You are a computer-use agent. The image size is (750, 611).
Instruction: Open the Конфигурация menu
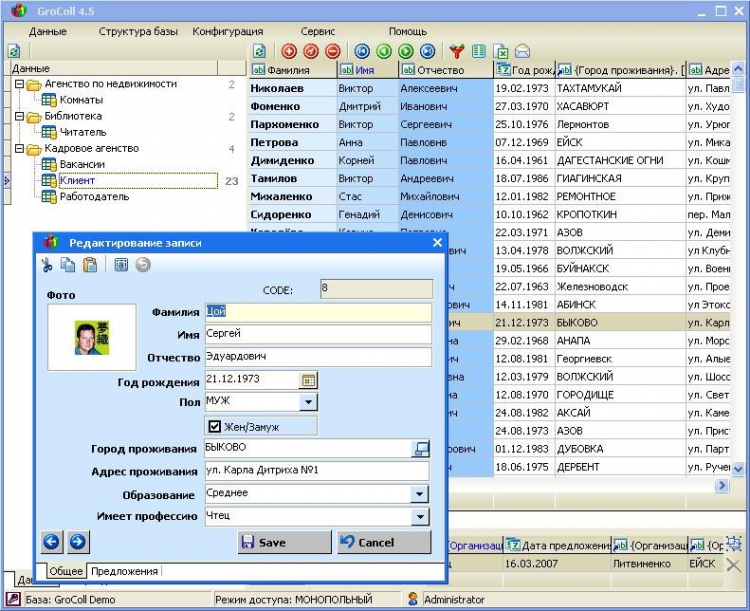pos(228,32)
